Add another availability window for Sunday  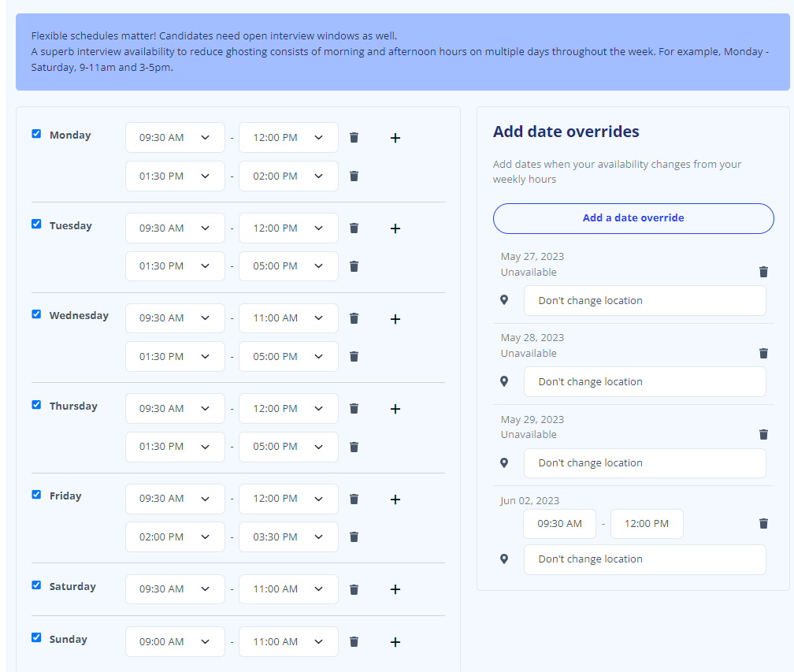[395, 641]
